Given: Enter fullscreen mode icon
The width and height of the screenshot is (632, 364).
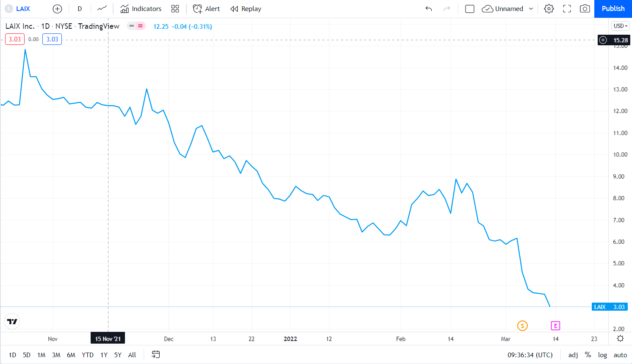Looking at the screenshot, I should coord(567,9).
